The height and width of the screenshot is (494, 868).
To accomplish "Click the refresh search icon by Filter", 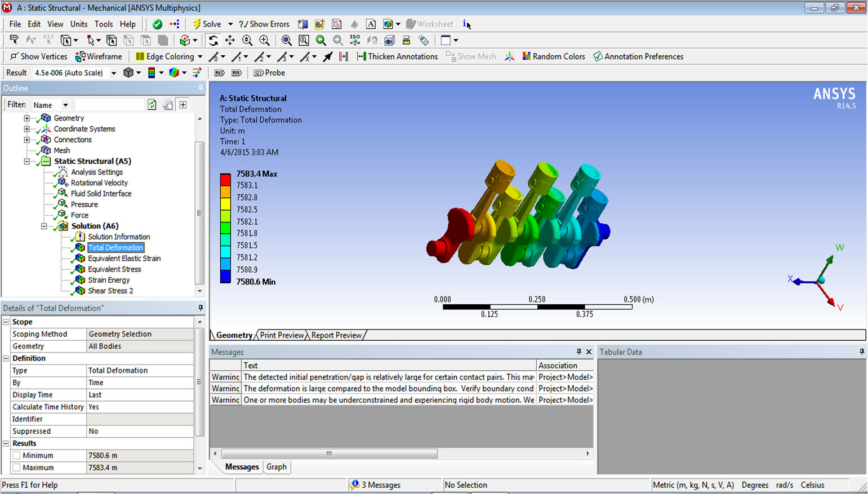I will 152,105.
